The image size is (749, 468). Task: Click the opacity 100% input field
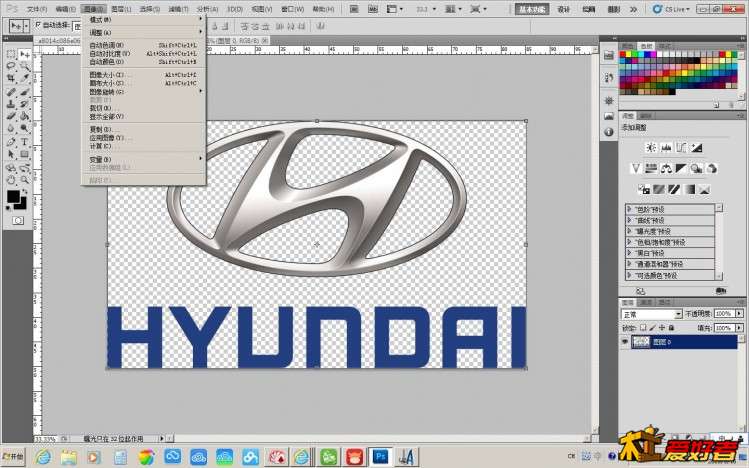coord(724,314)
